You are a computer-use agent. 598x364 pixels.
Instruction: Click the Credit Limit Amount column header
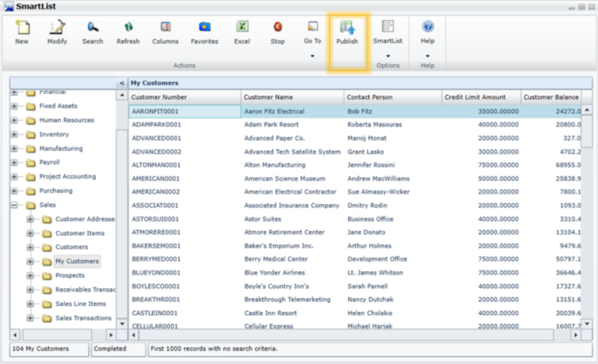coord(481,97)
